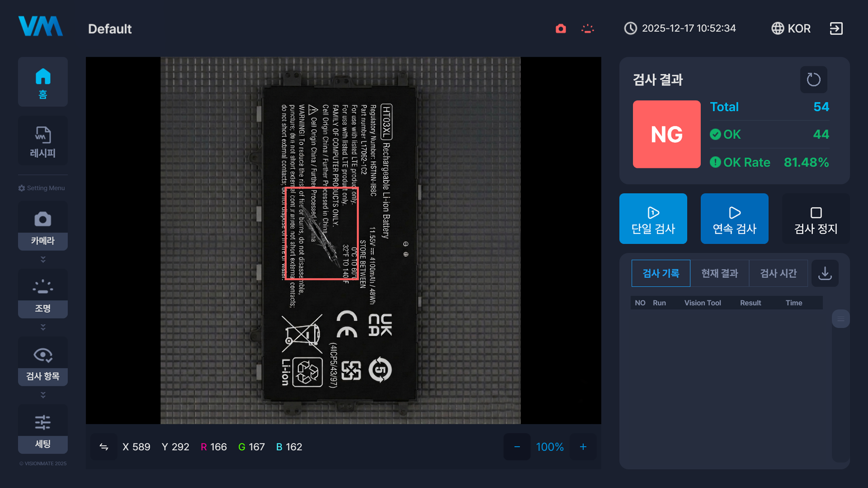Open the Home (홈) page
The height and width of the screenshot is (488, 868).
click(43, 82)
